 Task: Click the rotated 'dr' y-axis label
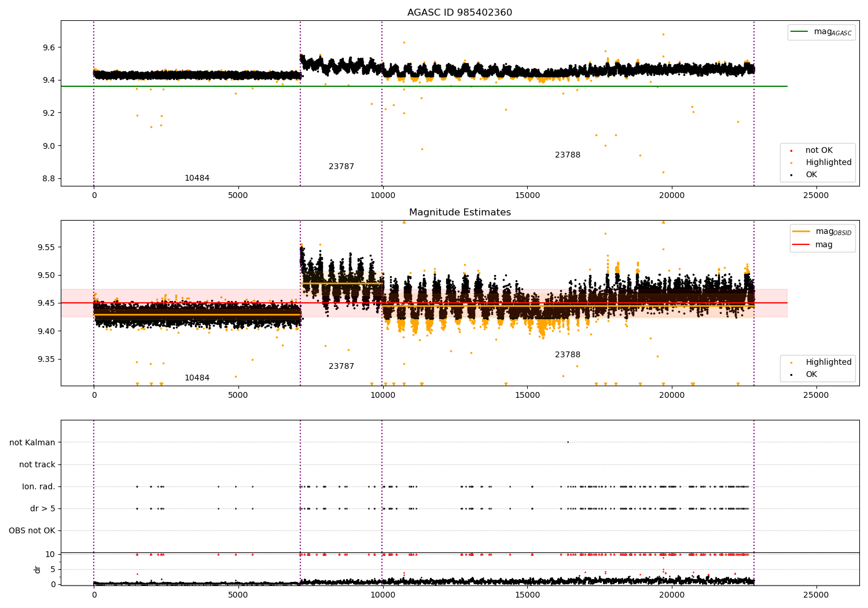coord(38,569)
